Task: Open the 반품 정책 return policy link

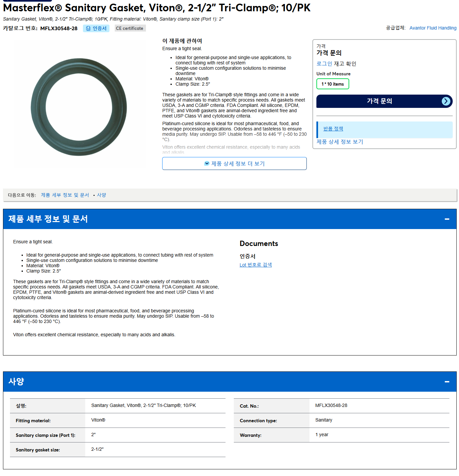Action: click(x=333, y=129)
